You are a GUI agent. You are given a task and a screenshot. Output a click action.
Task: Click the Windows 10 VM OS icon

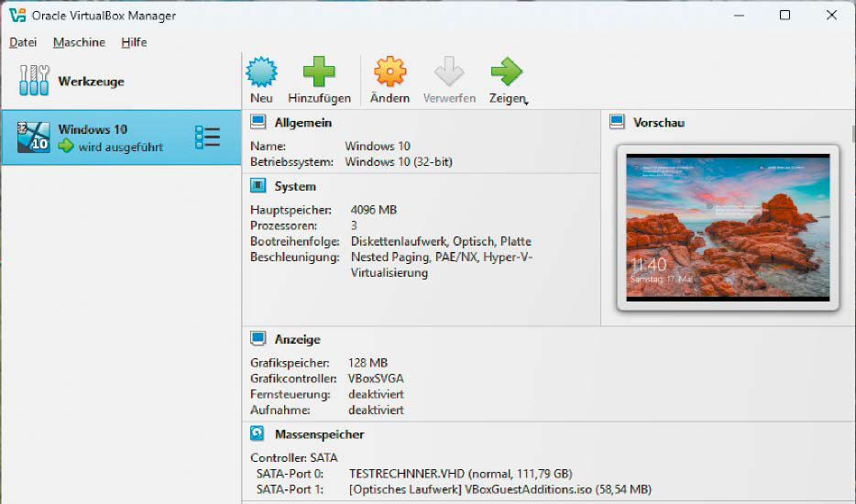click(33, 137)
